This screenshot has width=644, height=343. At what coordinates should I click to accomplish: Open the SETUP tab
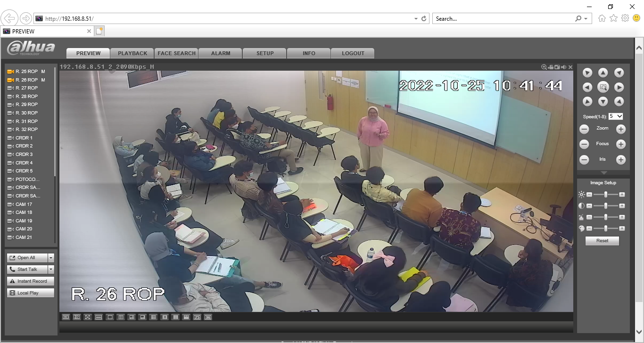pos(265,53)
